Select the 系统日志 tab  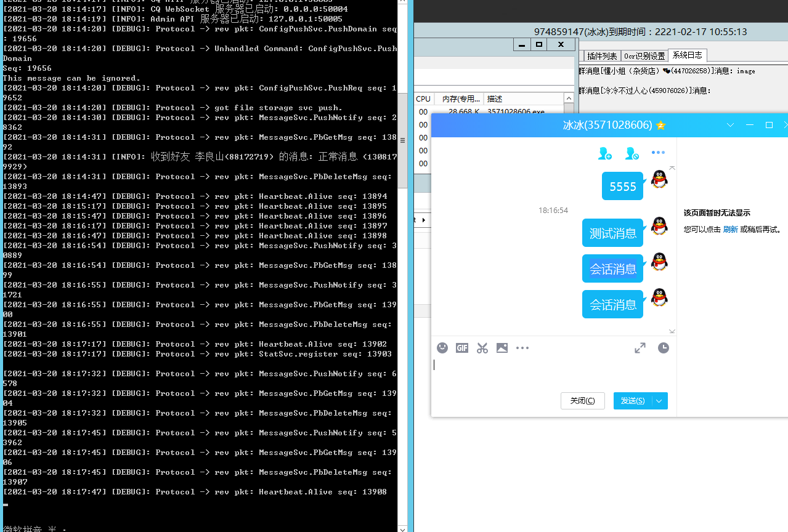(688, 55)
